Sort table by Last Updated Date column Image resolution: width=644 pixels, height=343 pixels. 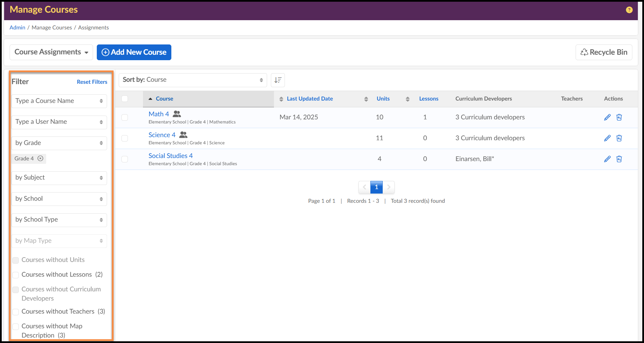310,99
